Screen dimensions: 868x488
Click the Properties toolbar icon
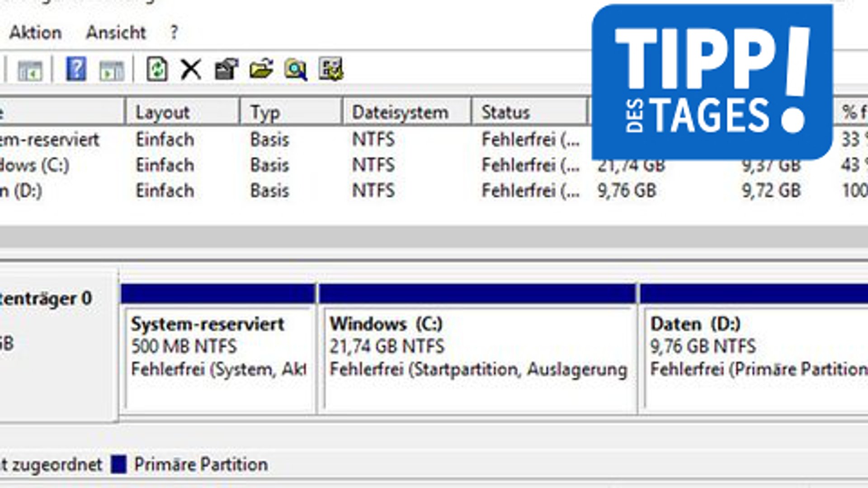tap(226, 69)
